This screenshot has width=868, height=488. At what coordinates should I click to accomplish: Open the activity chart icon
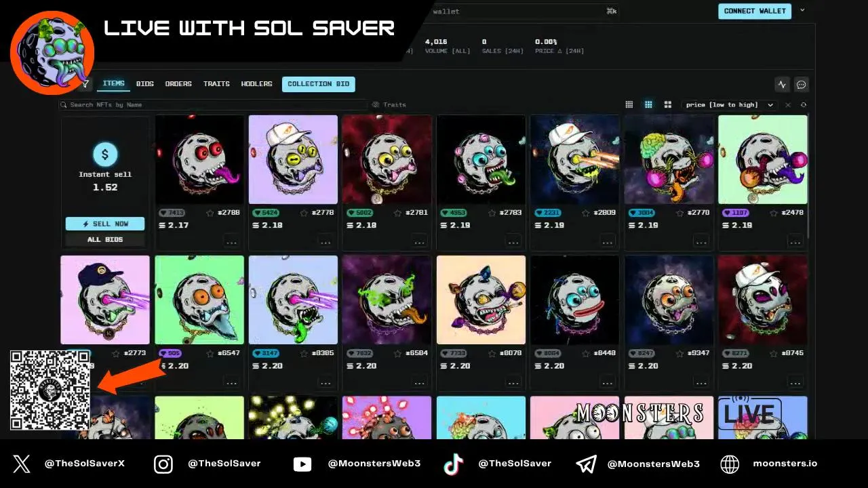(782, 85)
